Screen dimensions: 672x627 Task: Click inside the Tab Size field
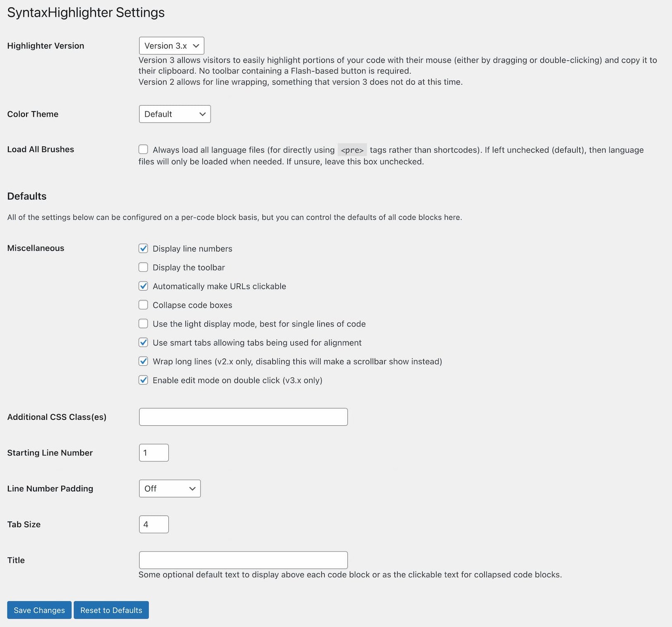153,524
